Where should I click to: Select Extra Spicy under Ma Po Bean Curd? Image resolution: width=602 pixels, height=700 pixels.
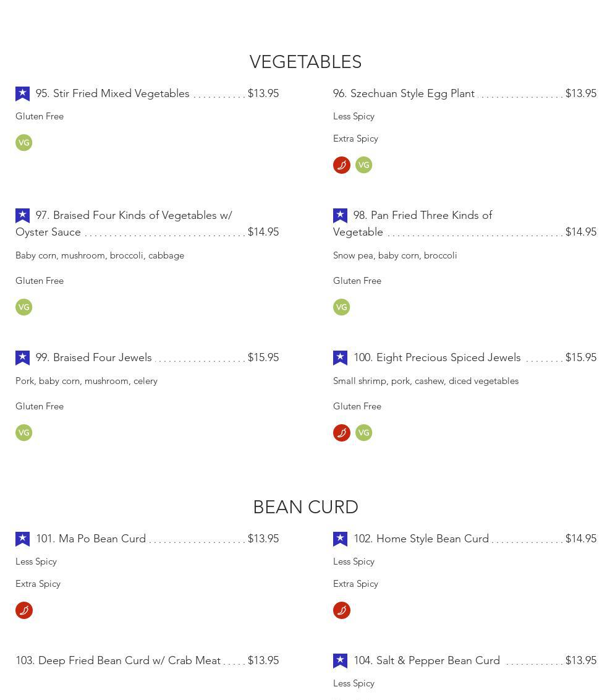coord(38,584)
